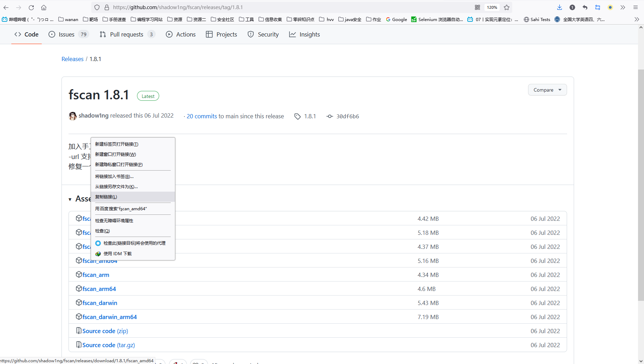This screenshot has width=644, height=364.
Task: Show more bookmarks with the overflow chevron
Action: (x=637, y=19)
